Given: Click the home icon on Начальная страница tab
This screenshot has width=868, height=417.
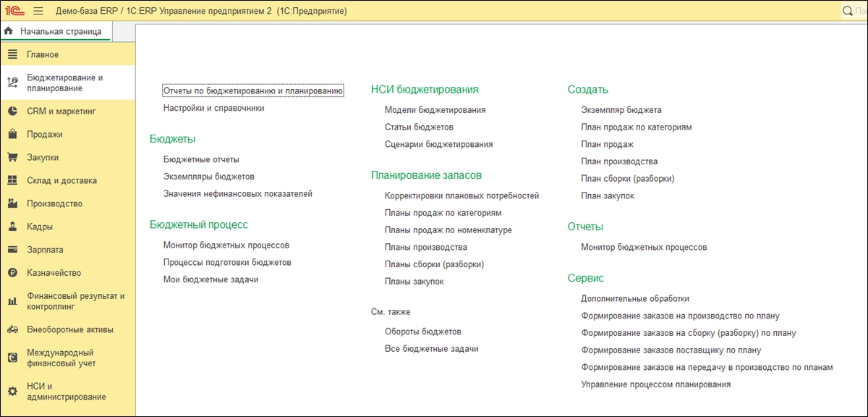Looking at the screenshot, I should point(9,31).
